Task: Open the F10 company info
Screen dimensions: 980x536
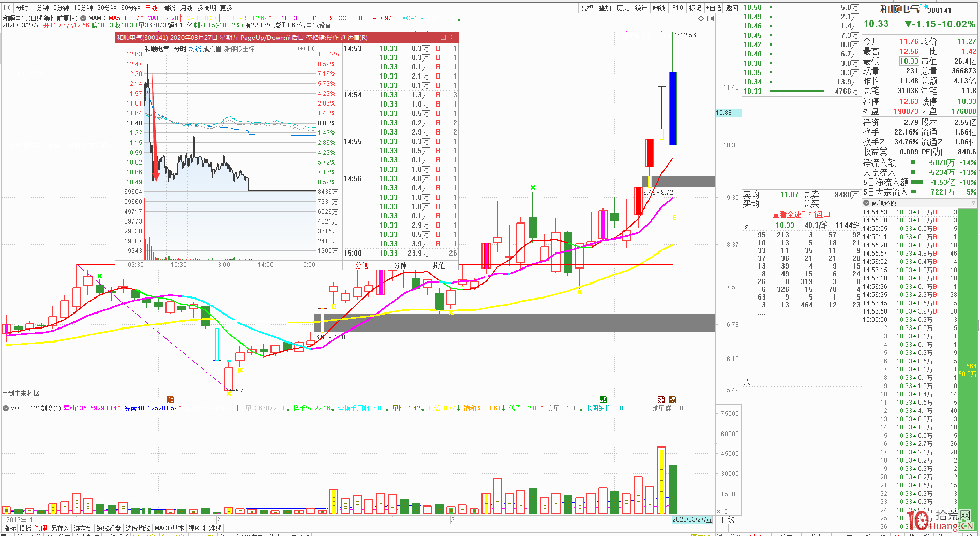Action: pos(677,8)
